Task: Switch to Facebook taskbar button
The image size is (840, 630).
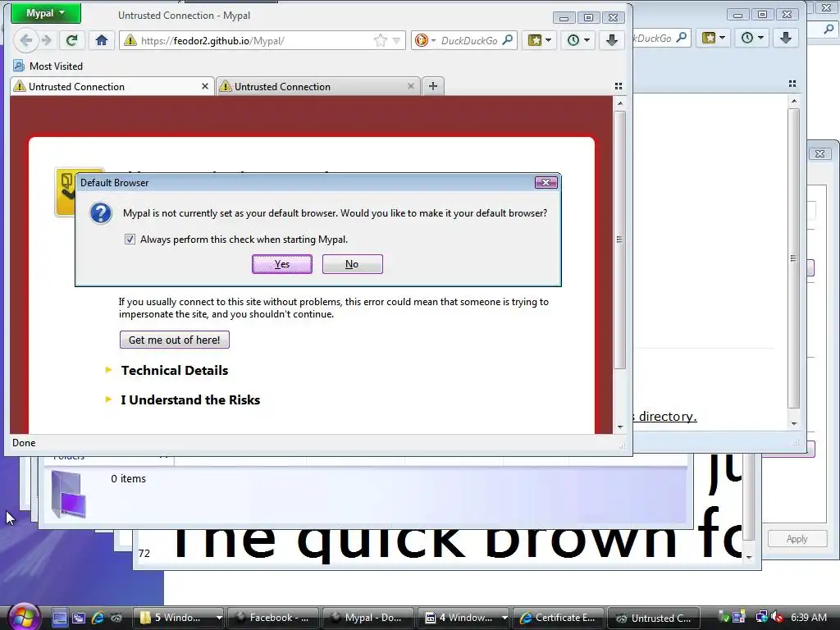Action: tap(273, 618)
